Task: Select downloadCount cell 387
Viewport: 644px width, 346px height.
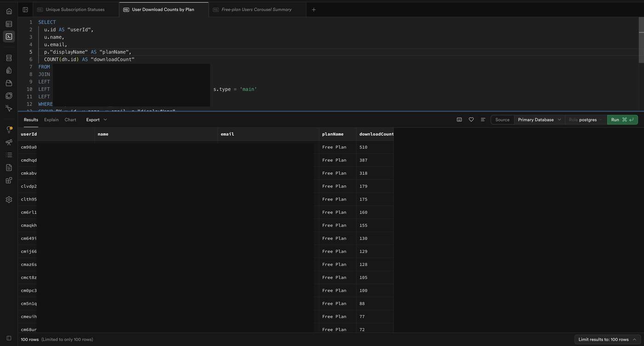Action: tap(375, 160)
